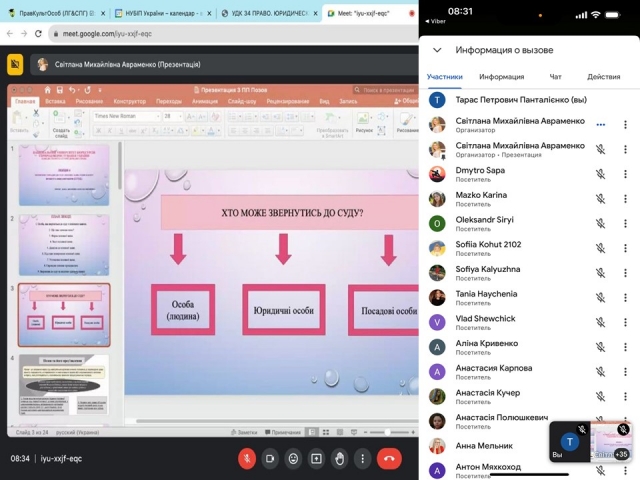Image resolution: width=640 pixels, height=480 pixels.
Task: Unmute the microphone in call controls
Action: [x=246, y=458]
